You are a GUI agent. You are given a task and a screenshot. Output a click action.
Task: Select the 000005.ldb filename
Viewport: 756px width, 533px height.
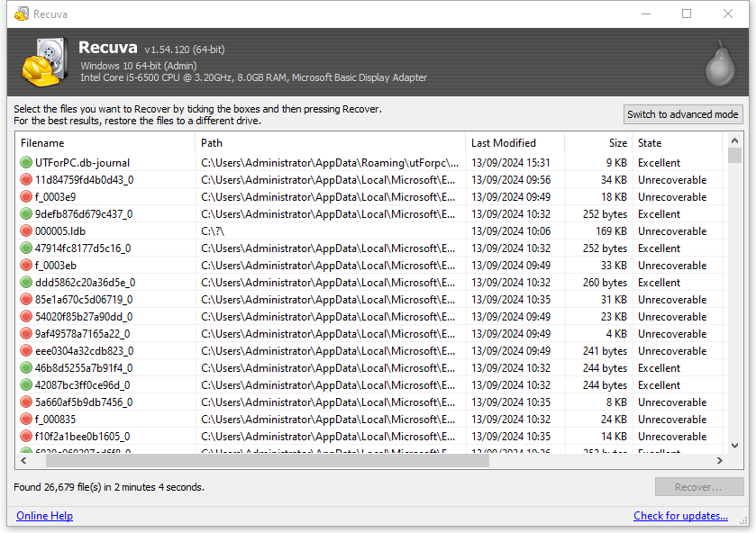59,231
